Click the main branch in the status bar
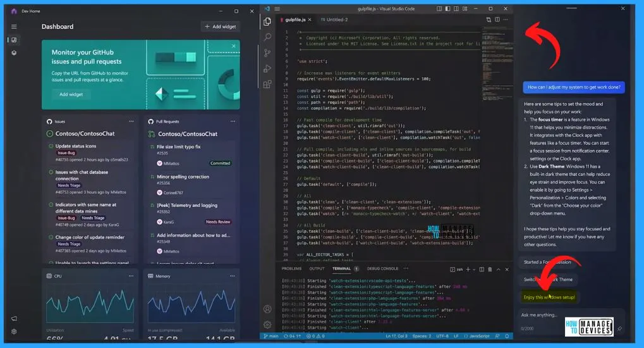644x348 pixels. [271, 336]
